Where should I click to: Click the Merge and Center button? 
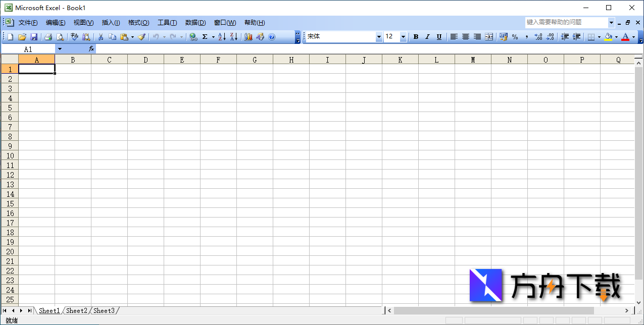pyautogui.click(x=488, y=36)
